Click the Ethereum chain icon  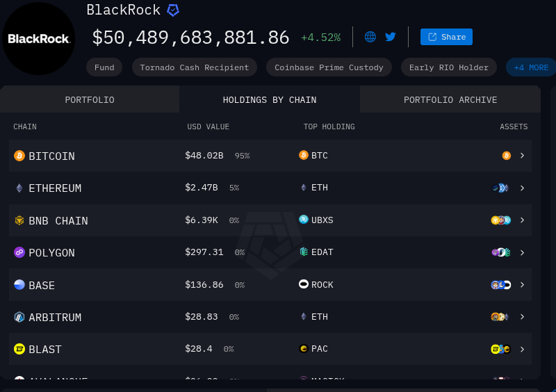click(x=19, y=188)
